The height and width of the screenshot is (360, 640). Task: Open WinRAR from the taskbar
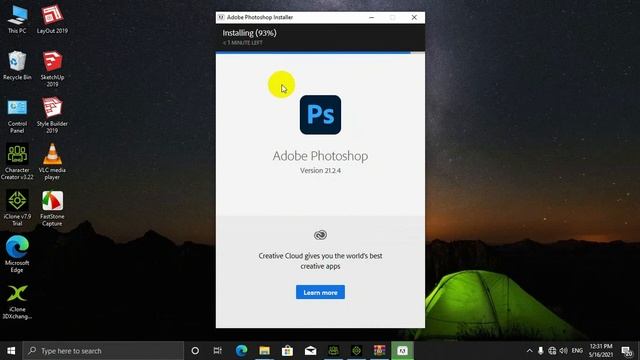[x=379, y=351]
